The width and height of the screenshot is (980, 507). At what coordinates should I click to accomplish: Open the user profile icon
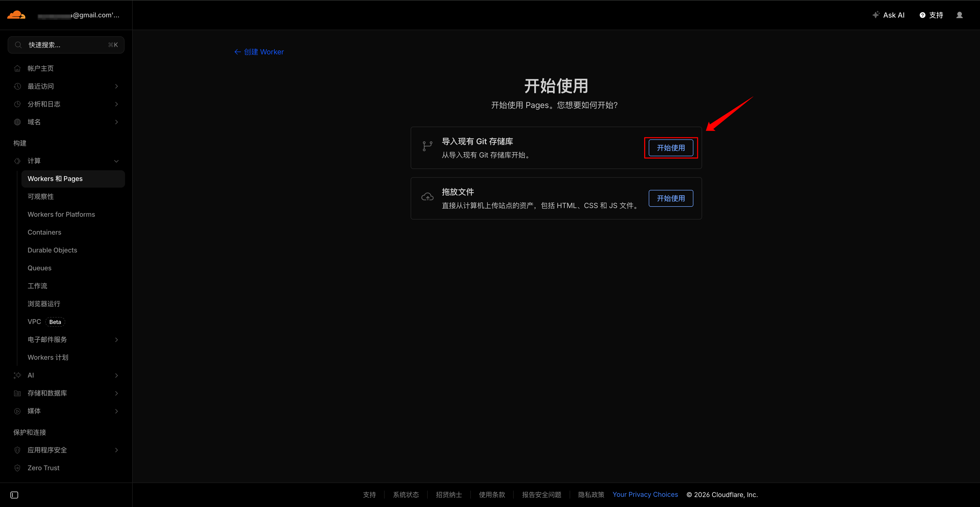point(959,15)
